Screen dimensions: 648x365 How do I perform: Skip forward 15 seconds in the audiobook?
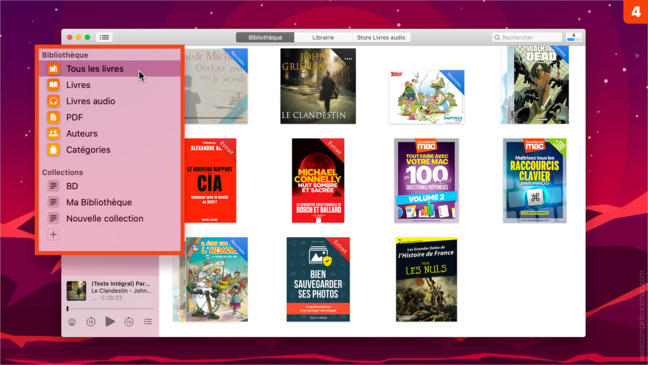pyautogui.click(x=129, y=322)
